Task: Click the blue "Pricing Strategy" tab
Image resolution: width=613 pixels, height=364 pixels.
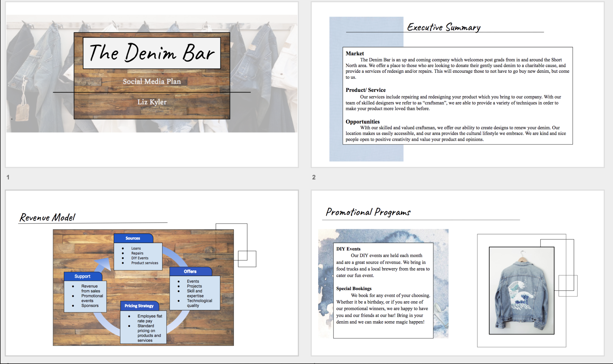Action: (x=139, y=306)
